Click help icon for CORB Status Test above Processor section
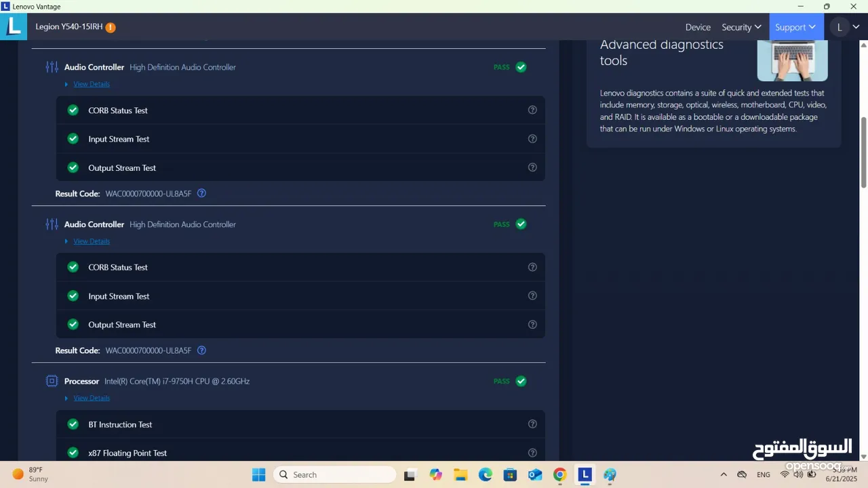This screenshot has height=488, width=868. [532, 267]
